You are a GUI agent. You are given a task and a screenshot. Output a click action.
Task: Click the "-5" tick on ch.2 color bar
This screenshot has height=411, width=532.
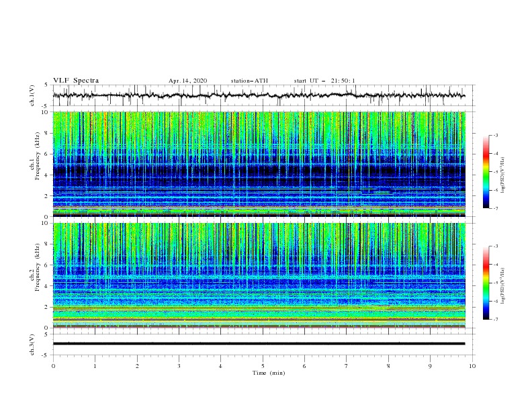click(x=495, y=283)
